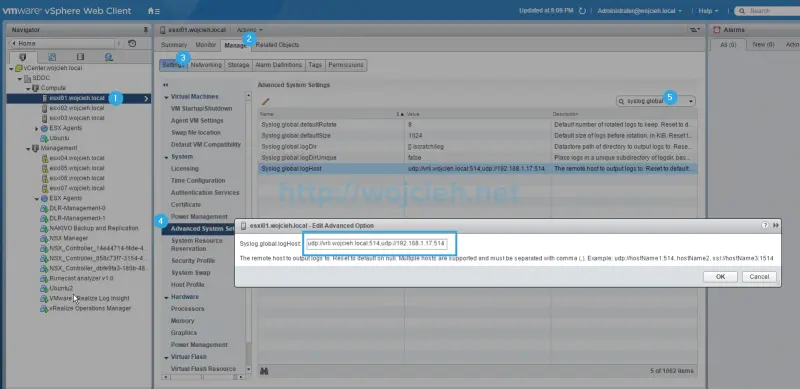
Task: Open the panel layout options icon
Action: pos(694,30)
